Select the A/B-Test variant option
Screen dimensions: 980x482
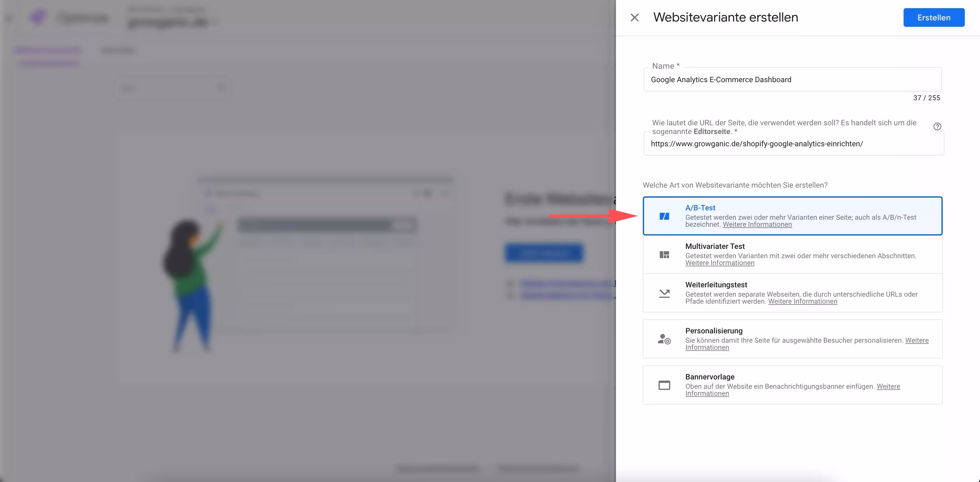pyautogui.click(x=792, y=216)
